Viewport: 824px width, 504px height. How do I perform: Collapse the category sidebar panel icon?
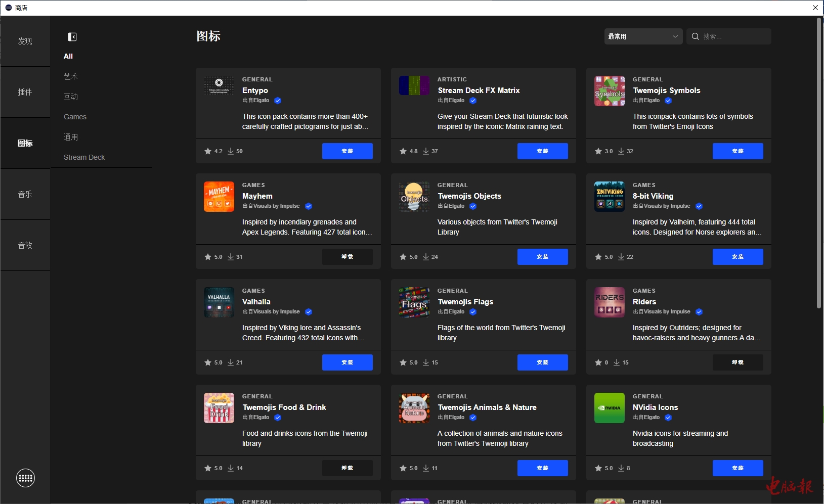point(72,37)
